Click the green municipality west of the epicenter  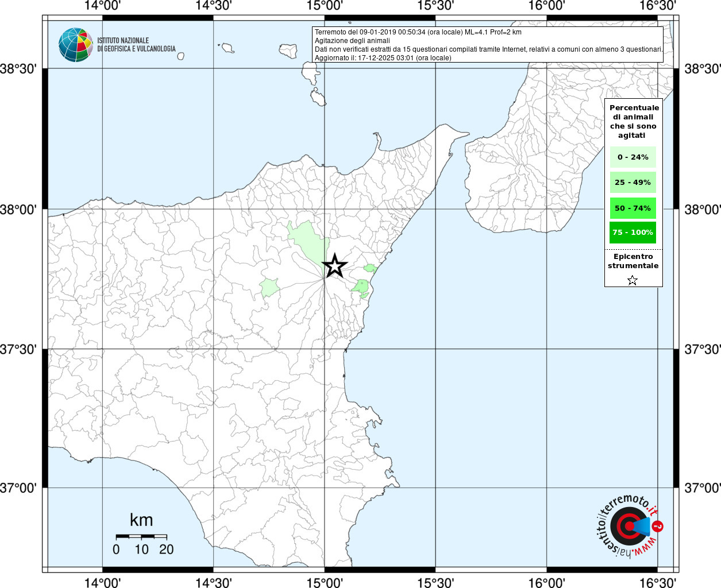click(269, 287)
